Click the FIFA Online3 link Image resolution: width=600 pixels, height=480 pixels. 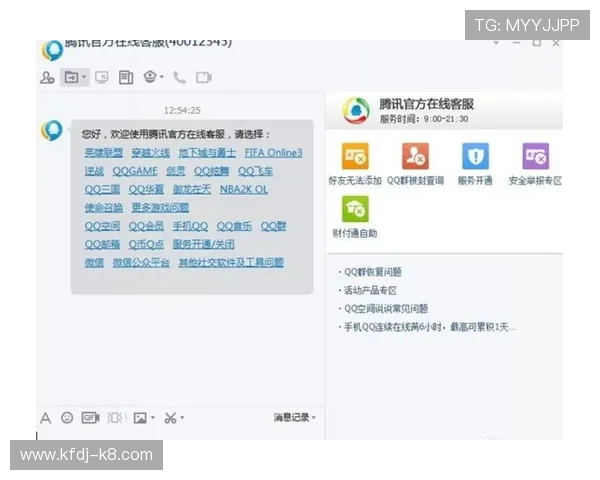tap(273, 153)
